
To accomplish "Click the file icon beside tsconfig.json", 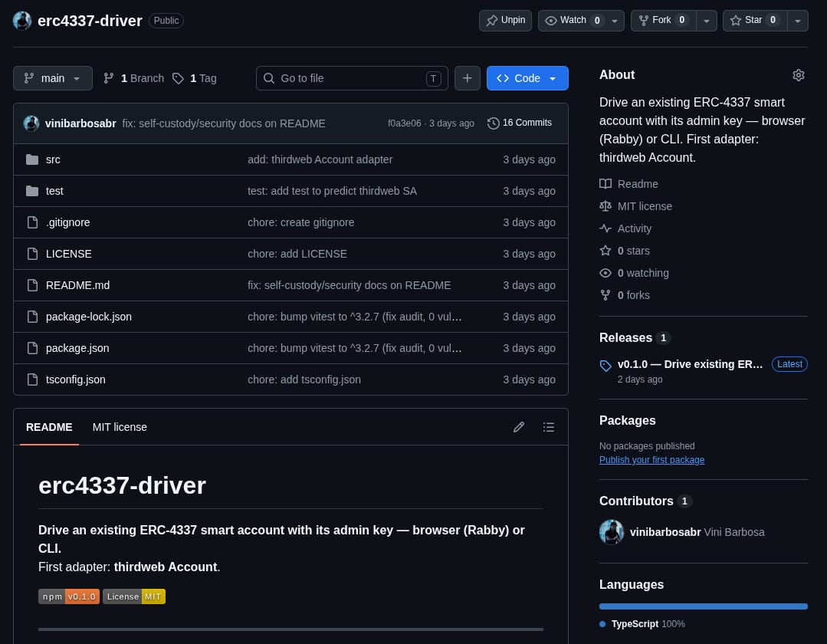I will point(32,379).
